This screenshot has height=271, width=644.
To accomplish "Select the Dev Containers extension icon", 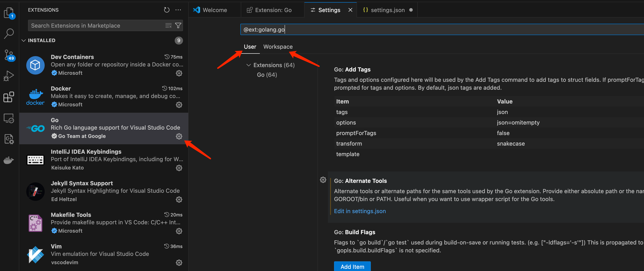I will tap(35, 65).
